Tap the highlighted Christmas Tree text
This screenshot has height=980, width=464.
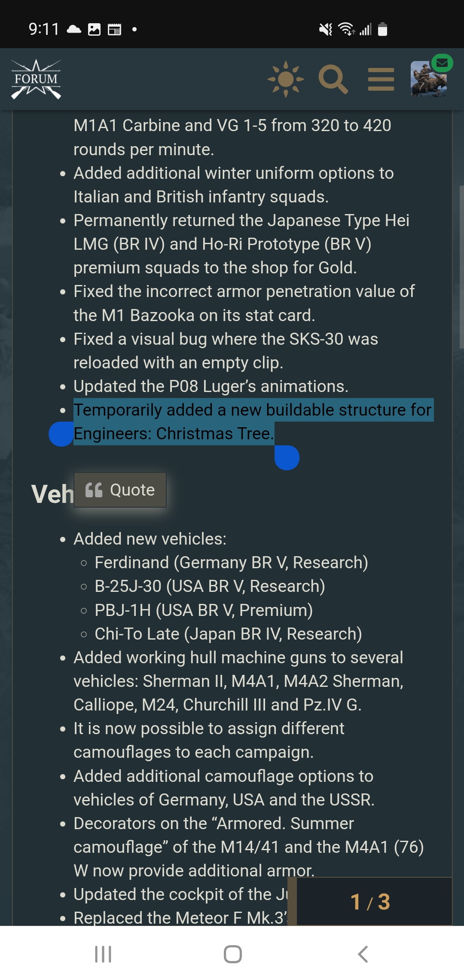pyautogui.click(x=214, y=434)
